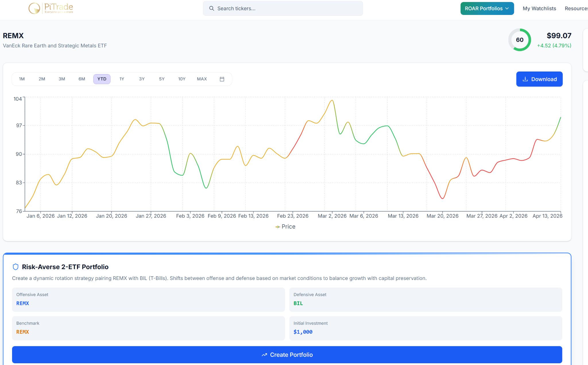
Task: Select the MAX time range
Action: [x=202, y=79]
